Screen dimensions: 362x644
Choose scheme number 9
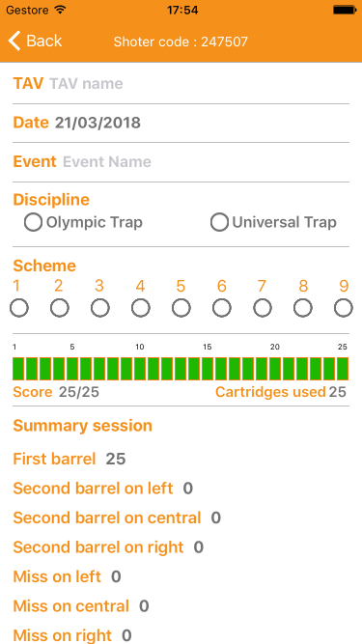pos(344,308)
